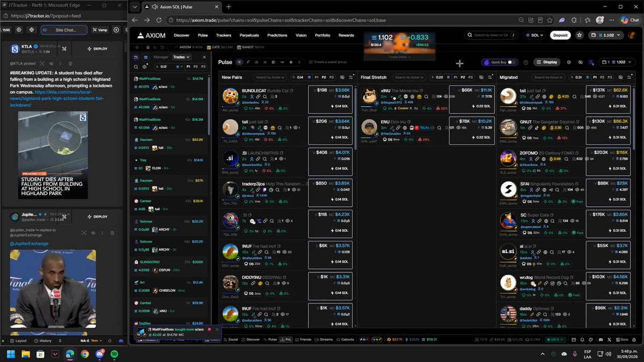The width and height of the screenshot is (644, 362).
Task: Click the add button in J7Tracker toolbar
Action: coord(116,30)
